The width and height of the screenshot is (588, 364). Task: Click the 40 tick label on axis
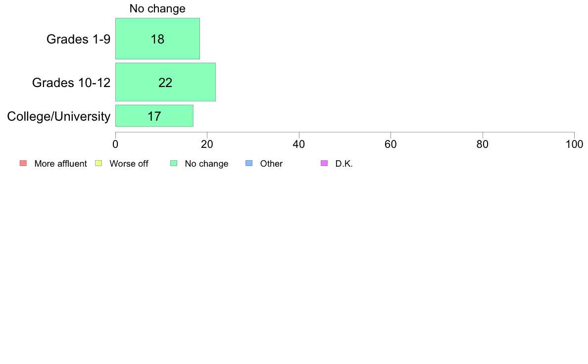[x=299, y=144]
